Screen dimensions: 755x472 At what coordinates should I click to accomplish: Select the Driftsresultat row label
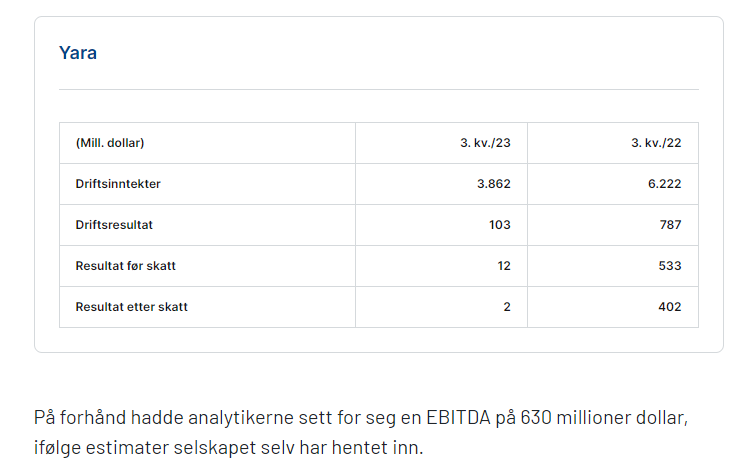[x=114, y=225]
